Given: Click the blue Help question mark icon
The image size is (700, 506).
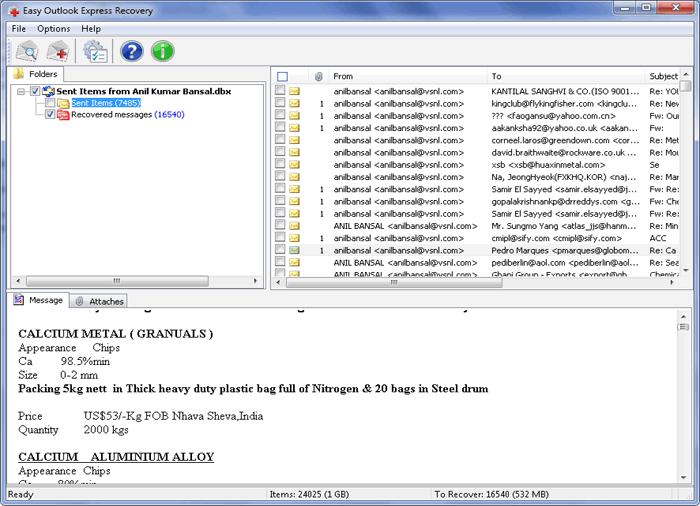Looking at the screenshot, I should point(132,51).
